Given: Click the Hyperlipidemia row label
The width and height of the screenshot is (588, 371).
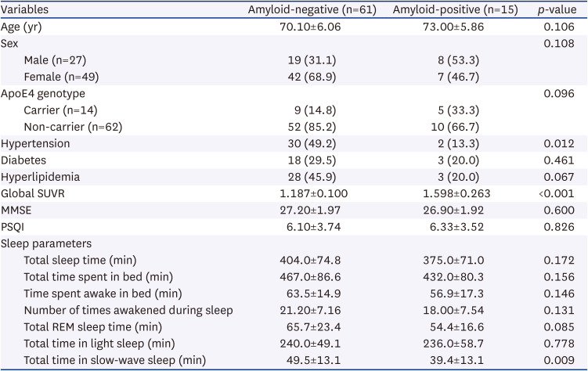Looking at the screenshot, I should (38, 177).
